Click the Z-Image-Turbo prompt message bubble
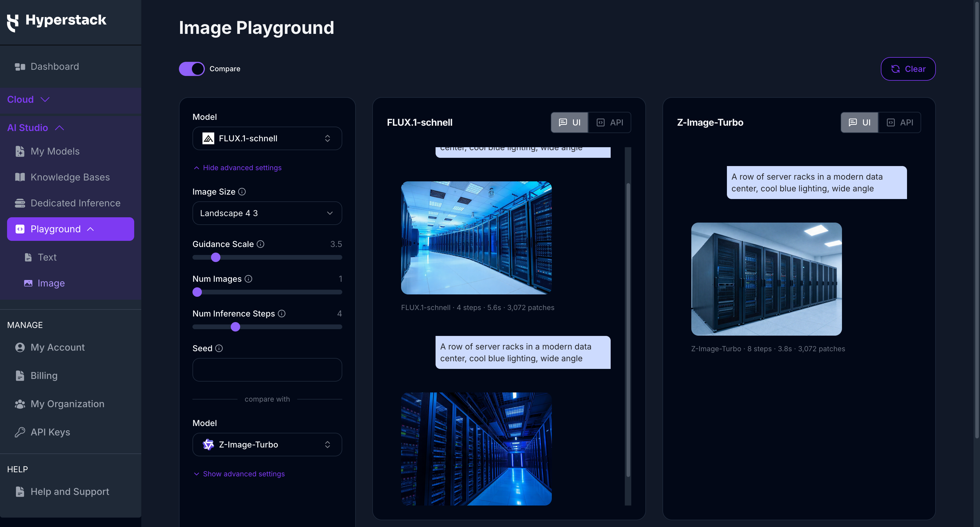The image size is (980, 527). click(x=817, y=183)
